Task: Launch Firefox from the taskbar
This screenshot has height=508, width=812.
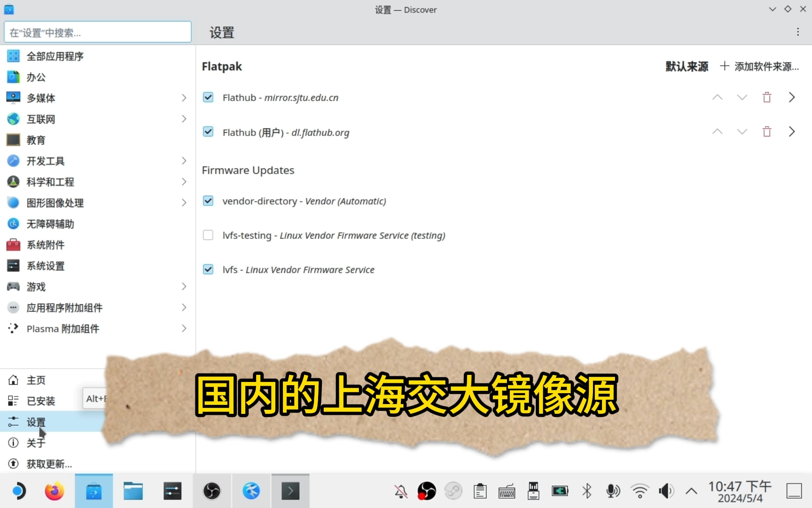Action: pos(55,491)
